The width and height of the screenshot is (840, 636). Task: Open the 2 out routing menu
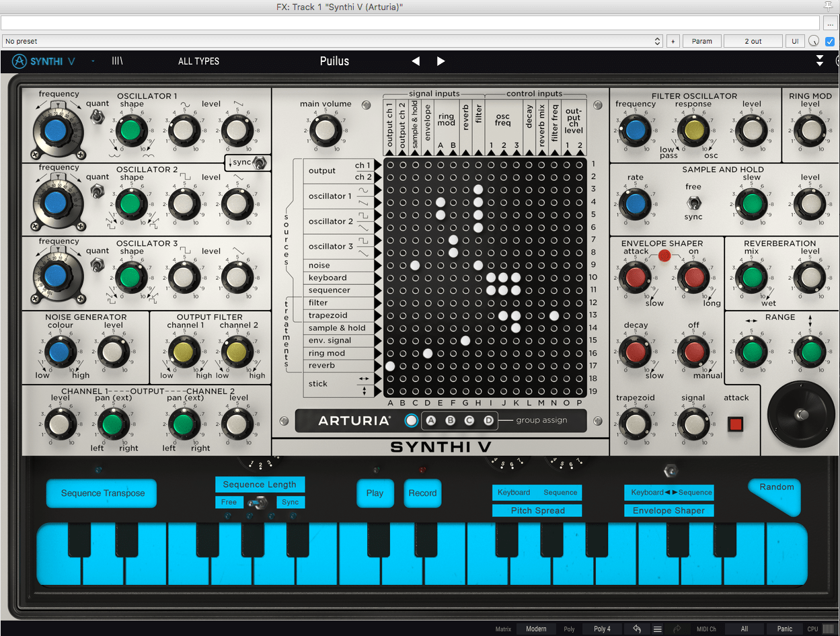[753, 41]
